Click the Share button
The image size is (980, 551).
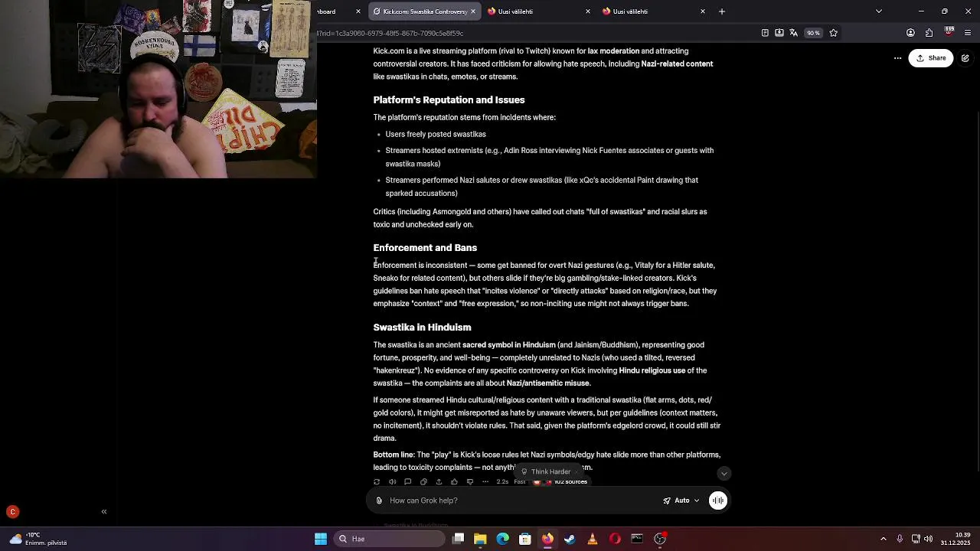930,58
